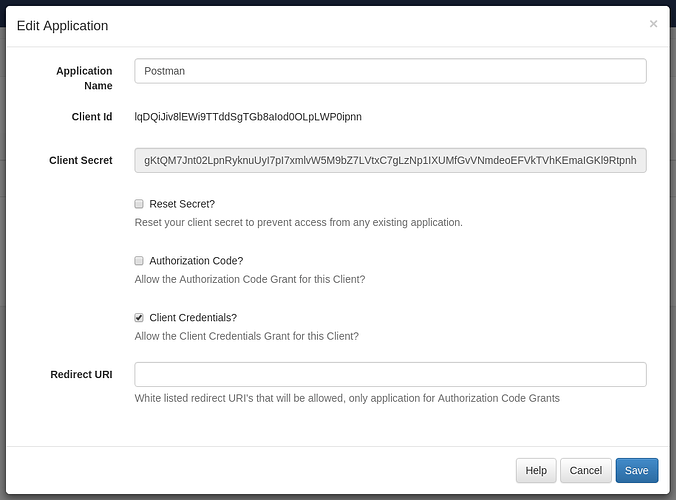Focus the empty Redirect URI field
Screen dimensions: 676x500
(x=390, y=375)
